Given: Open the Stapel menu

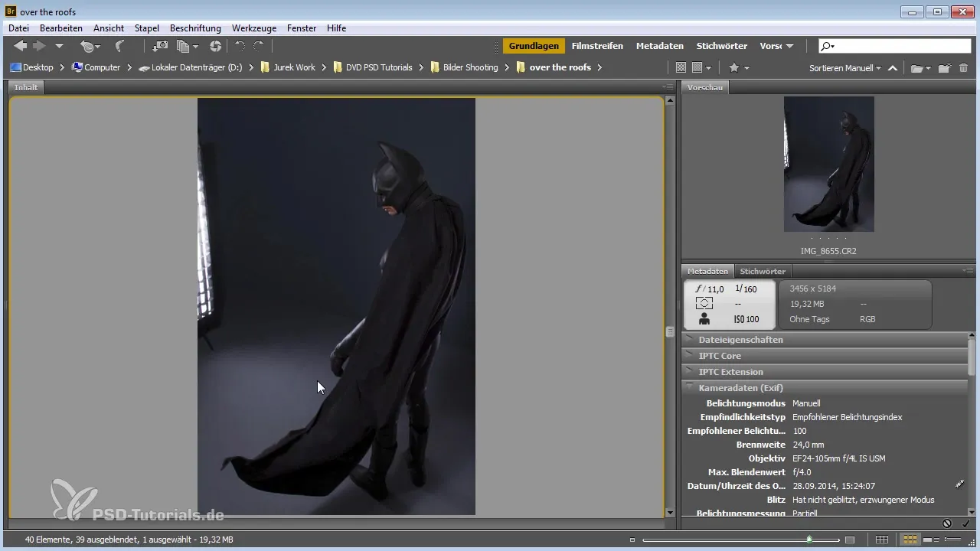Looking at the screenshot, I should coord(147,28).
